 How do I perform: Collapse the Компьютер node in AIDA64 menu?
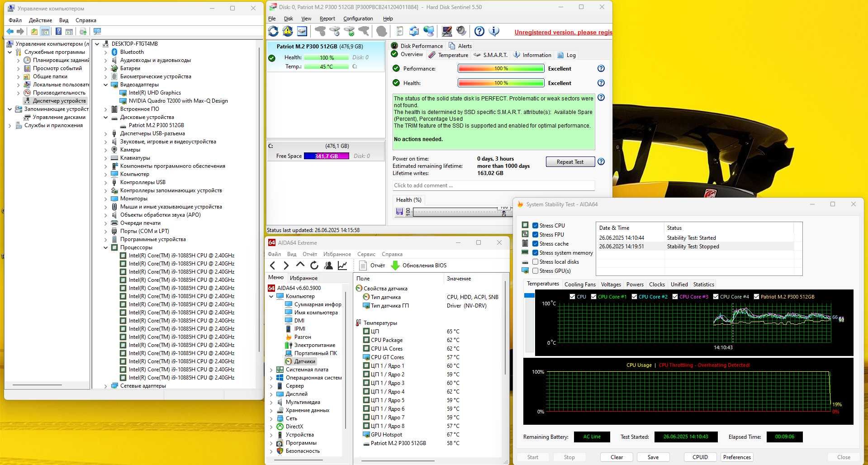(271, 296)
